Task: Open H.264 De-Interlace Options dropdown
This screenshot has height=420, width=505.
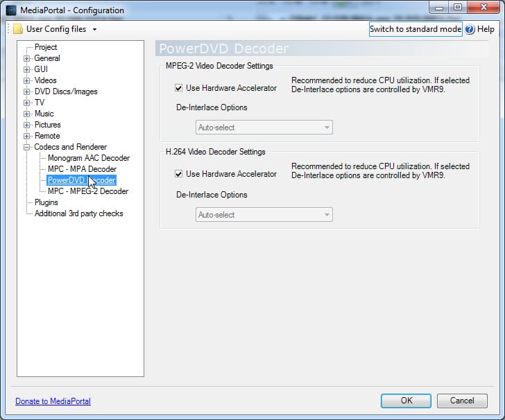Action: [x=264, y=215]
